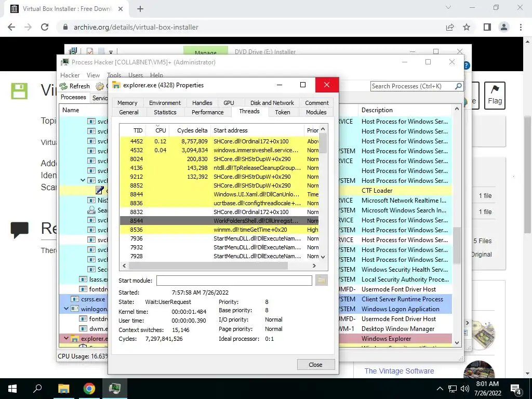Show hidden system tray icons chevron
532x399 pixels.
pyautogui.click(x=440, y=389)
